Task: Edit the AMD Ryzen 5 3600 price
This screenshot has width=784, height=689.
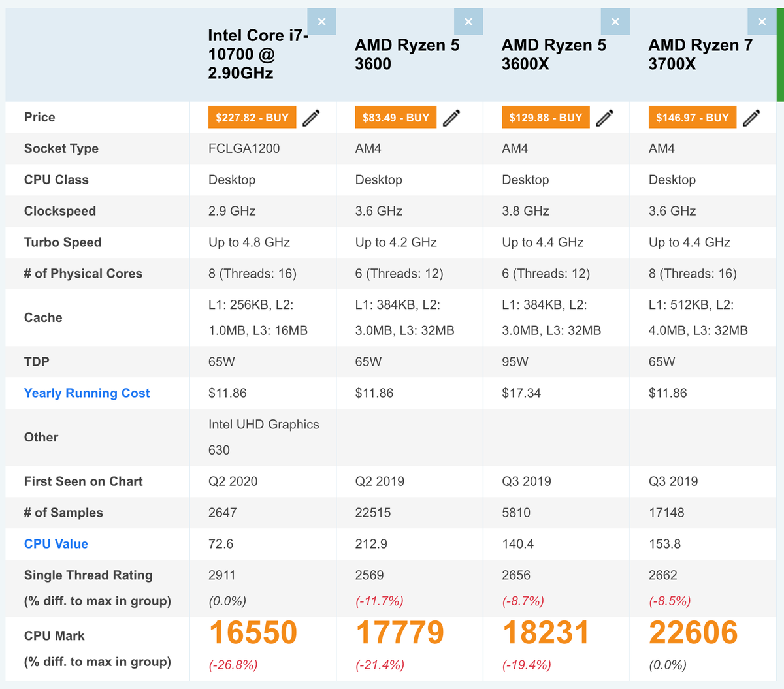Action: tap(452, 118)
